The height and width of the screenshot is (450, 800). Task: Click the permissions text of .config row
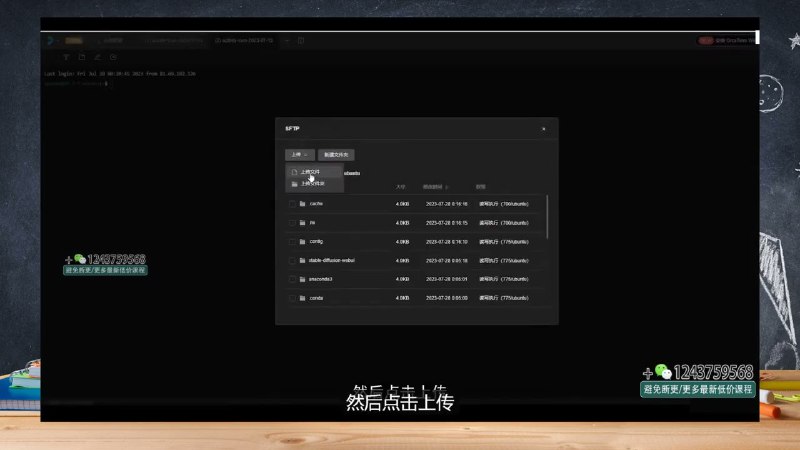point(504,242)
